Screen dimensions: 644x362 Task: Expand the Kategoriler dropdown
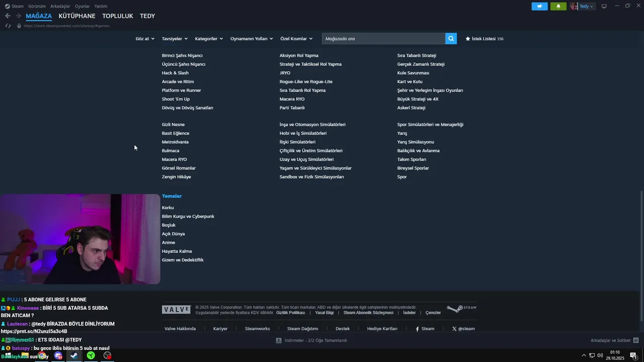click(x=209, y=39)
